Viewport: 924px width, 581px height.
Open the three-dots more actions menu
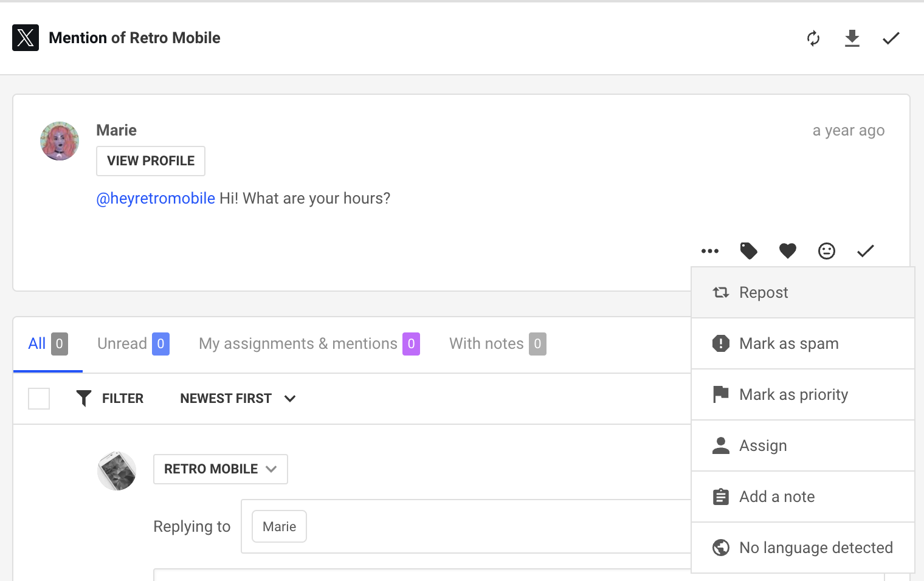(x=710, y=251)
